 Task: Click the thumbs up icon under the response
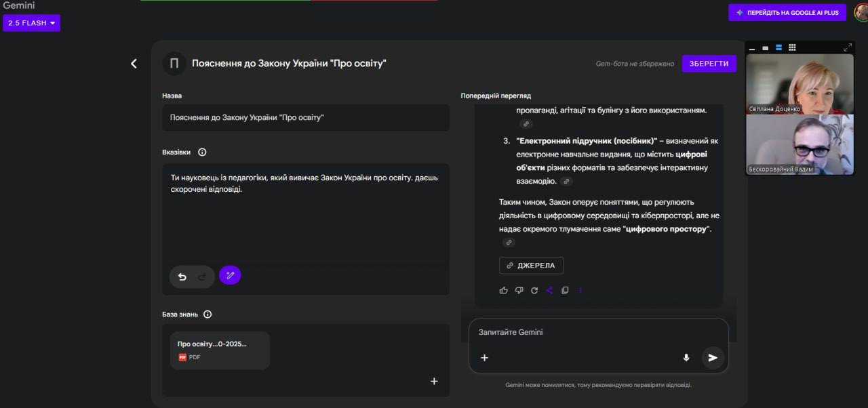click(x=503, y=291)
